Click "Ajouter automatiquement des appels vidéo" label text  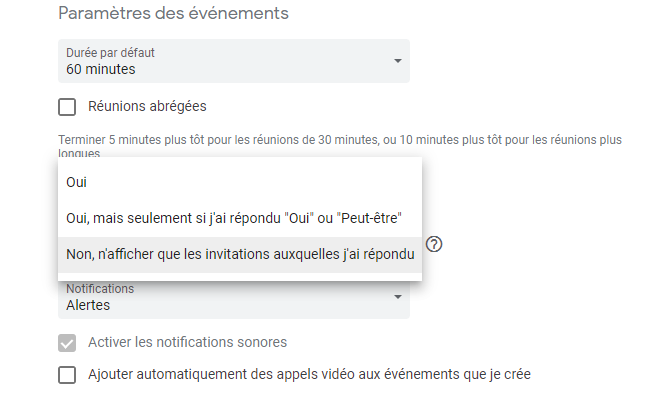309,375
